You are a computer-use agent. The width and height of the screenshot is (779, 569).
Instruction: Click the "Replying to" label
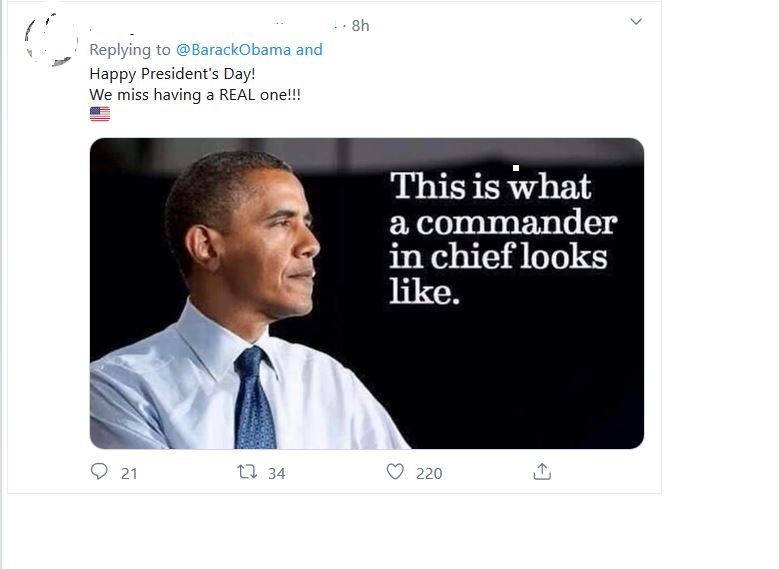coord(130,49)
